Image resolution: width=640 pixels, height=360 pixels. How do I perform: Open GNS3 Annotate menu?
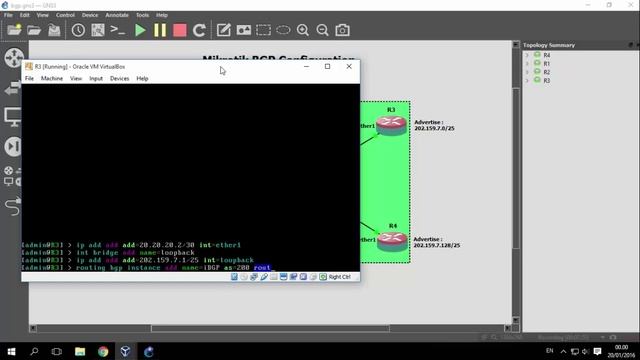click(x=117, y=15)
